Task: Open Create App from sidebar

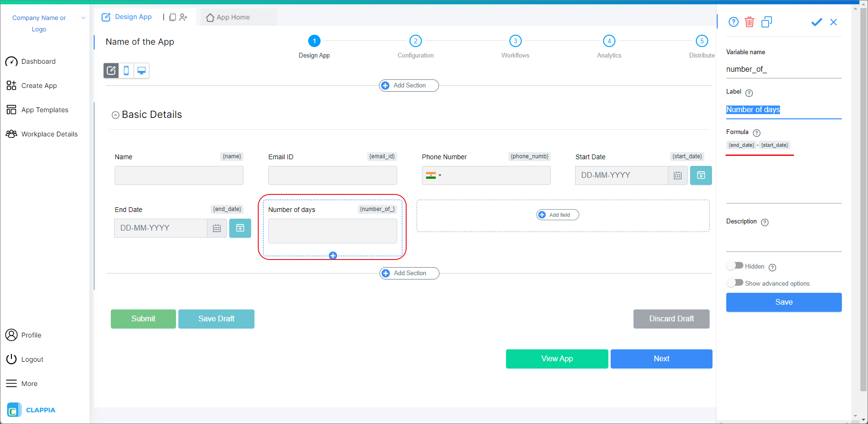Action: (31, 86)
